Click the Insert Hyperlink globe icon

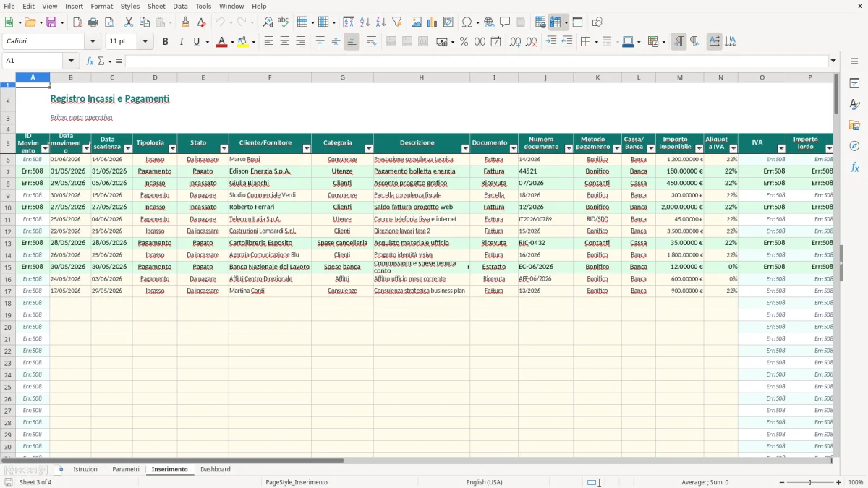(x=490, y=22)
